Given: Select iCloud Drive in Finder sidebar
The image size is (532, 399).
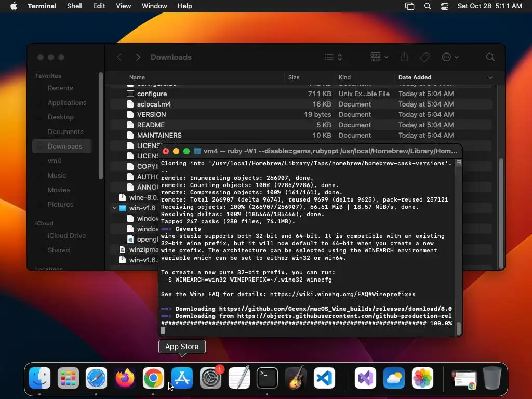Looking at the screenshot, I should click(66, 236).
